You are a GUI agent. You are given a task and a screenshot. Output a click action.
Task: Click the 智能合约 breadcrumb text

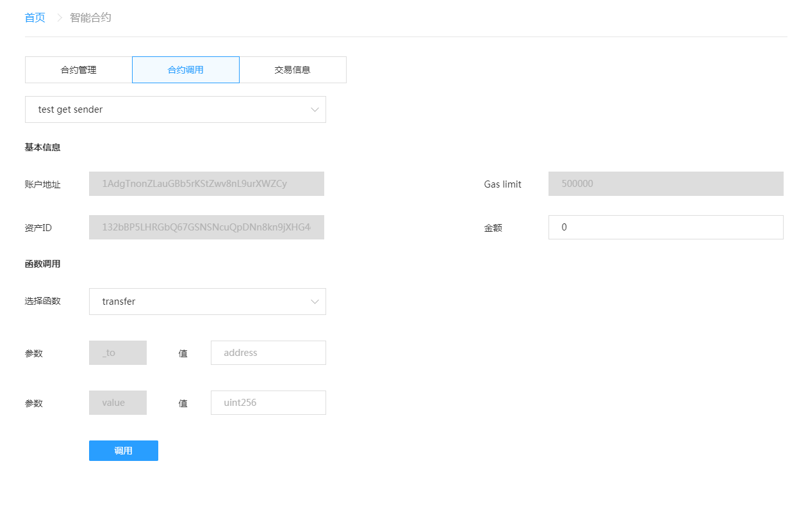click(x=90, y=18)
